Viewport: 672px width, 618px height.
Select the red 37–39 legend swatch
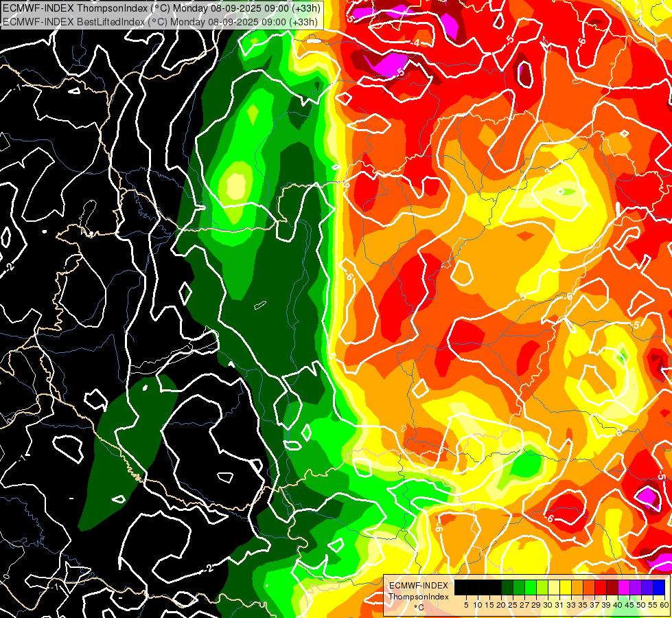pos(601,588)
